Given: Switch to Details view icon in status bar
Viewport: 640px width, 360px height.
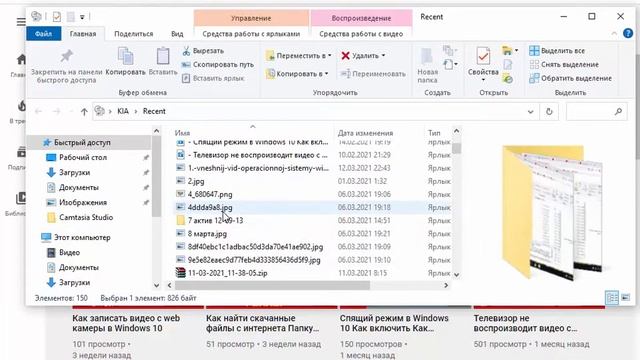Looking at the screenshot, I should 612,298.
